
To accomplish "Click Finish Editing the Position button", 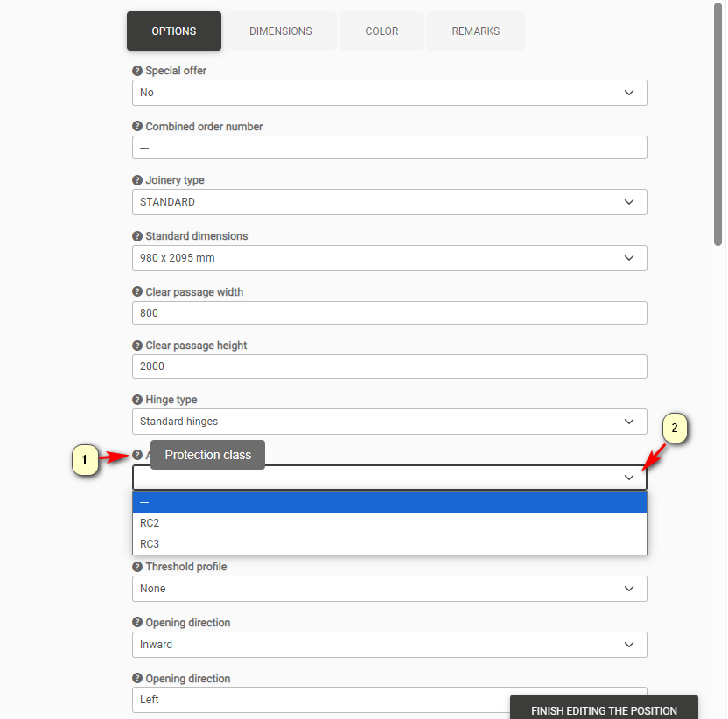I will click(x=604, y=709).
